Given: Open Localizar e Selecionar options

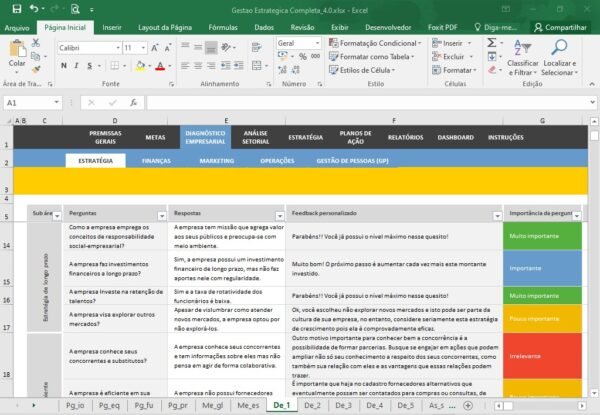Looking at the screenshot, I should click(559, 57).
